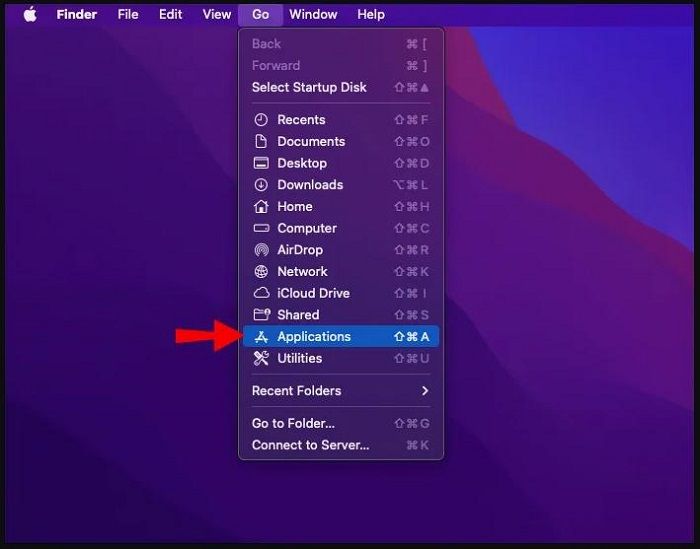
Task: Open the File menu
Action: click(x=128, y=15)
